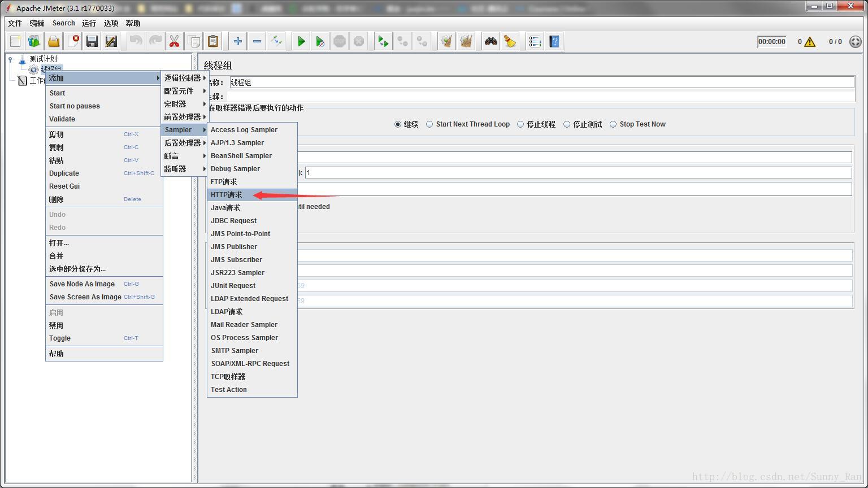Viewport: 868px width, 488px height.
Task: Click the Remote Start All icon
Action: coord(383,41)
